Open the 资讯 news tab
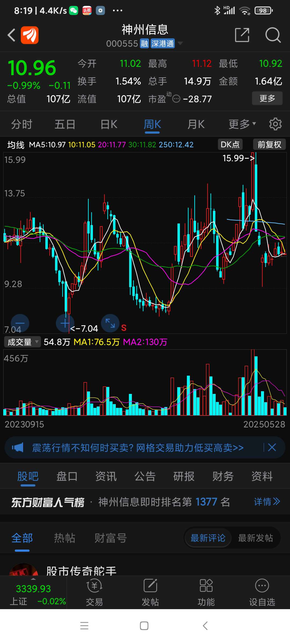Image resolution: width=290 pixels, height=644 pixels. 106,477
